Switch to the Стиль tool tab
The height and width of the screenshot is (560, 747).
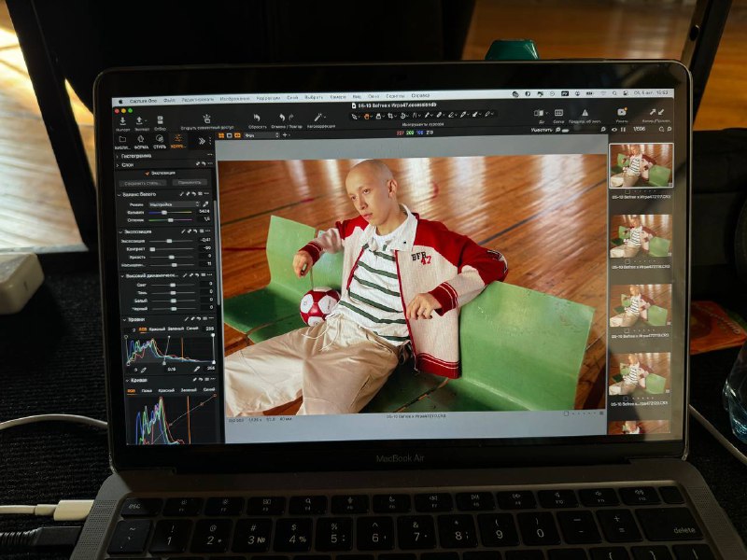[x=160, y=141]
